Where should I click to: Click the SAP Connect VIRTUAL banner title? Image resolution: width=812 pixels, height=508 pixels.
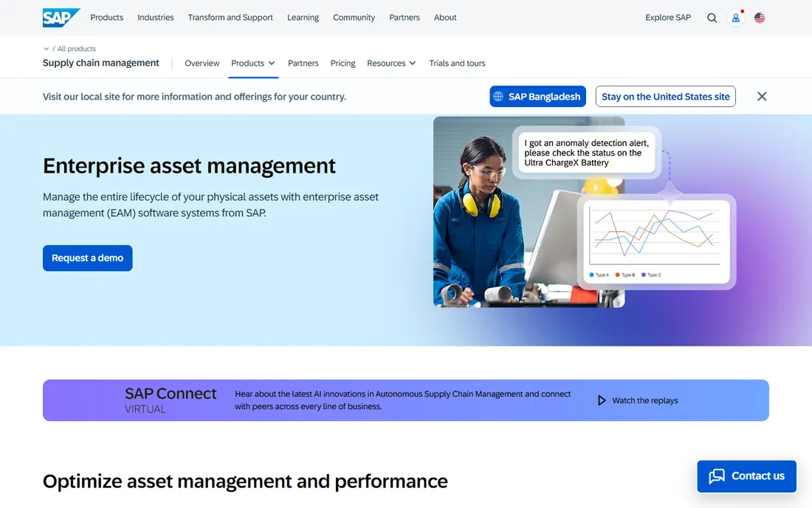pos(171,399)
